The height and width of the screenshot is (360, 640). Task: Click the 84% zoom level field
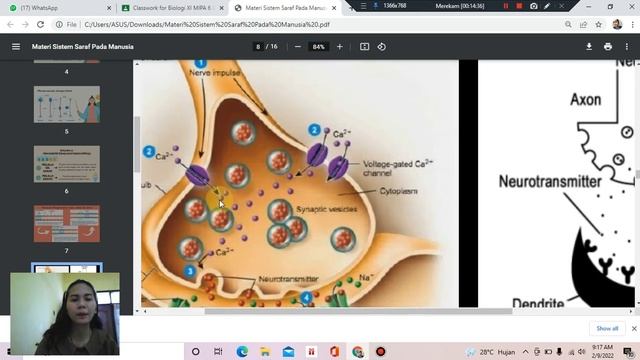tap(318, 47)
